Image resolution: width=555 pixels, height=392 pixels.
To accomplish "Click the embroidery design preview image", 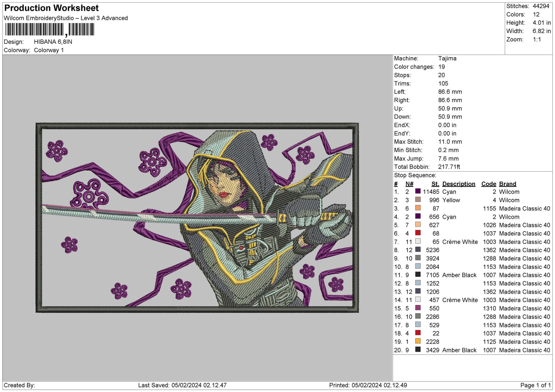I will point(197,218).
